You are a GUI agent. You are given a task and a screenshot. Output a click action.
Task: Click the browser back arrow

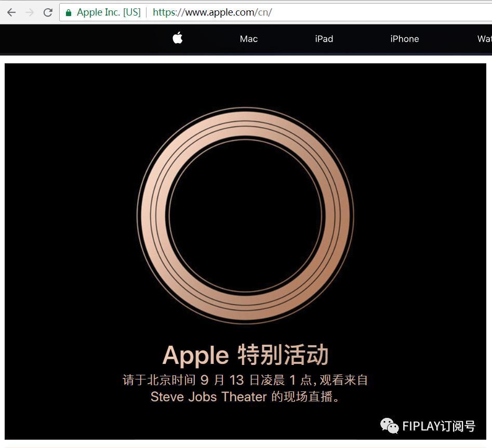point(11,12)
